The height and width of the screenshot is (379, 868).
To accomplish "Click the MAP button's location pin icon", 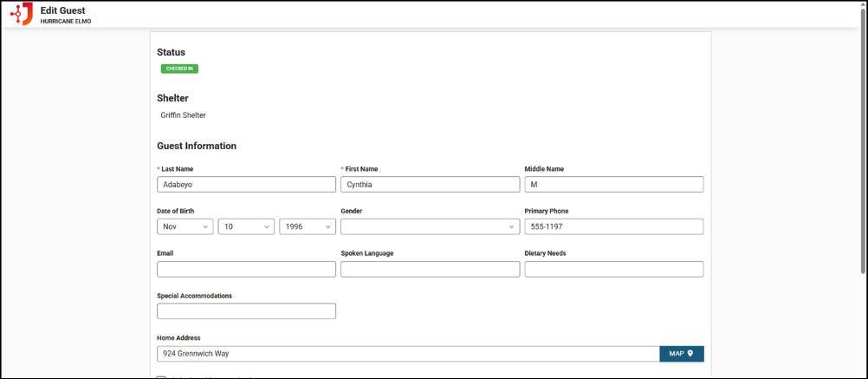I will click(x=690, y=354).
